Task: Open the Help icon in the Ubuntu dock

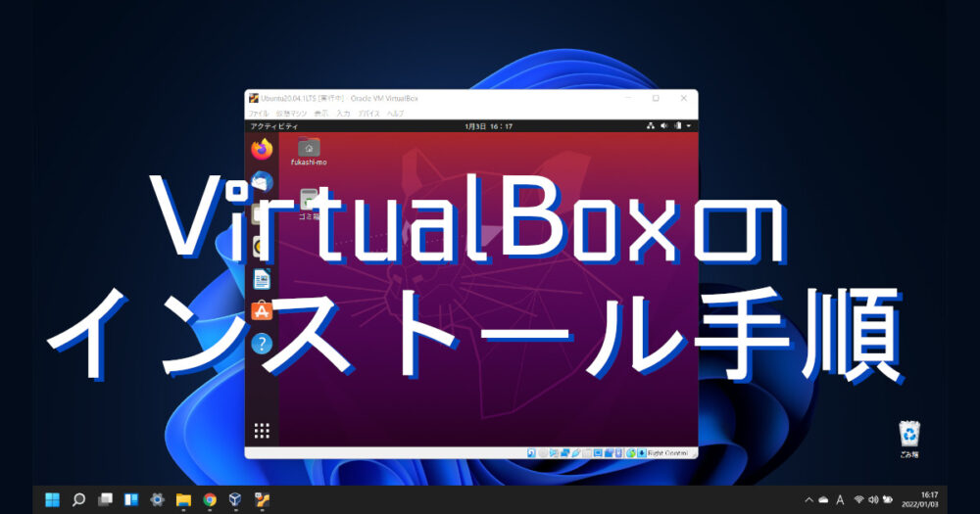Action: [262, 343]
